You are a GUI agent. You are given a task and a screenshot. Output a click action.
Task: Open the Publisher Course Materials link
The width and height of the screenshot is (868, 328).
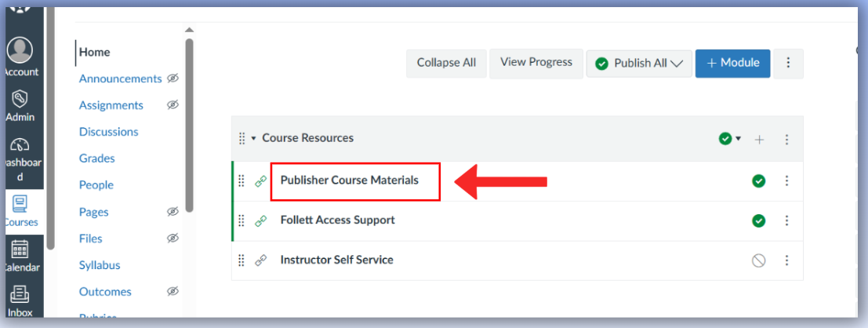[349, 180]
